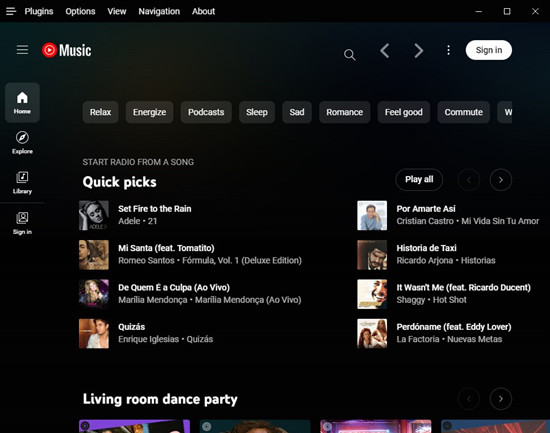Open the Historias album link

(478, 260)
